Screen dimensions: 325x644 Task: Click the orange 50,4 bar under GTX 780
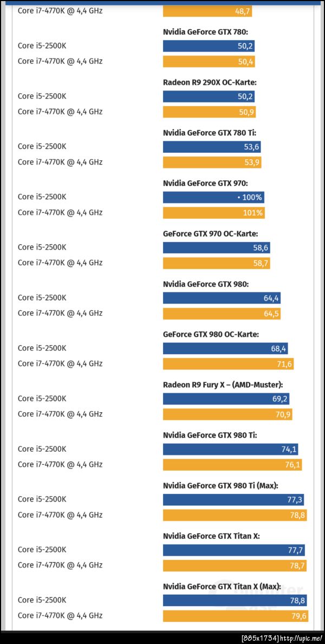pyautogui.click(x=209, y=62)
